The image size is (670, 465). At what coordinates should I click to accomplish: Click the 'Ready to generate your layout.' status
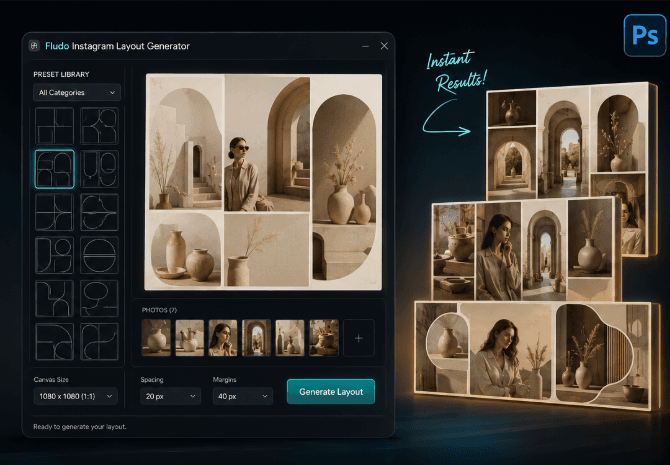80,427
